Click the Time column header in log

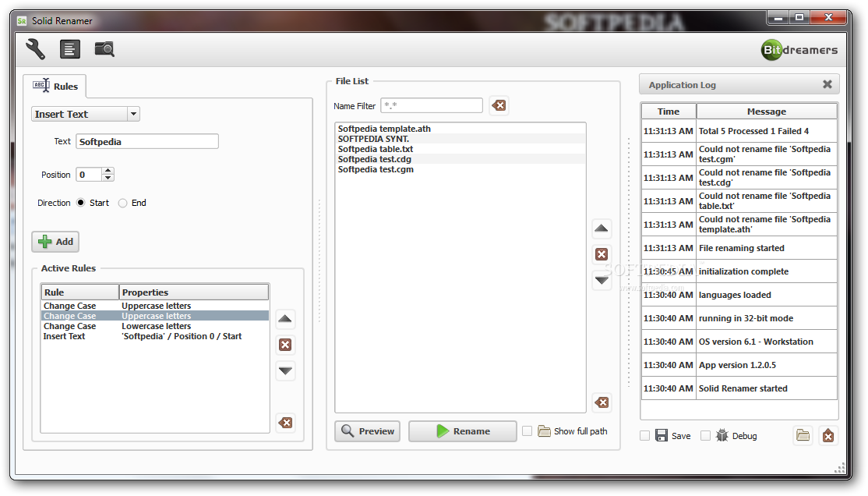pyautogui.click(x=669, y=112)
